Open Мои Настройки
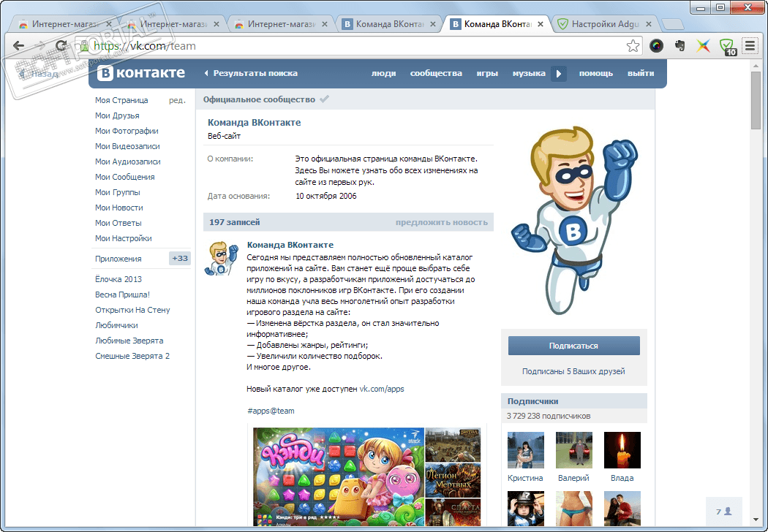Image resolution: width=768 pixels, height=532 pixels. (x=124, y=238)
